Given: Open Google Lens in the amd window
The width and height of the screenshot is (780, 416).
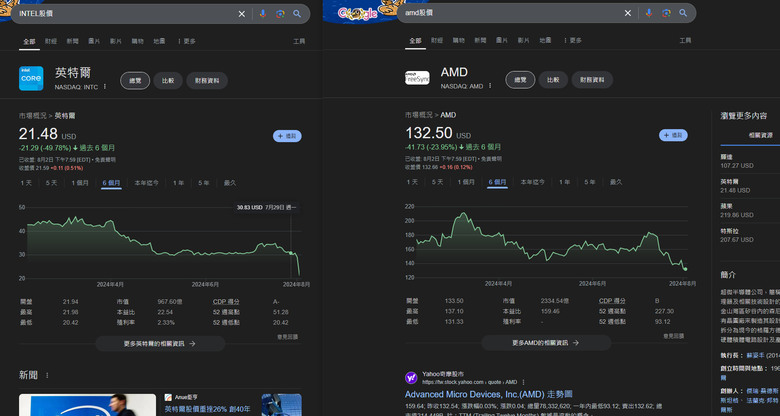Looking at the screenshot, I should pos(666,13).
